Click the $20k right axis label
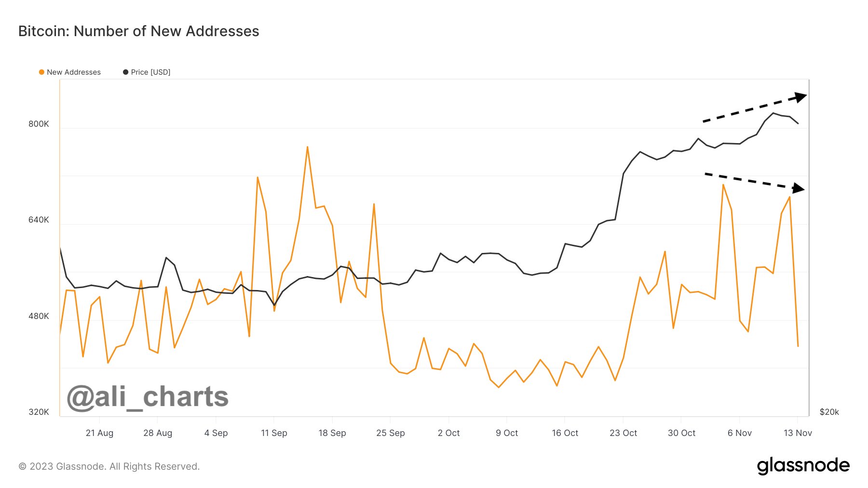The height and width of the screenshot is (488, 868). coord(829,412)
